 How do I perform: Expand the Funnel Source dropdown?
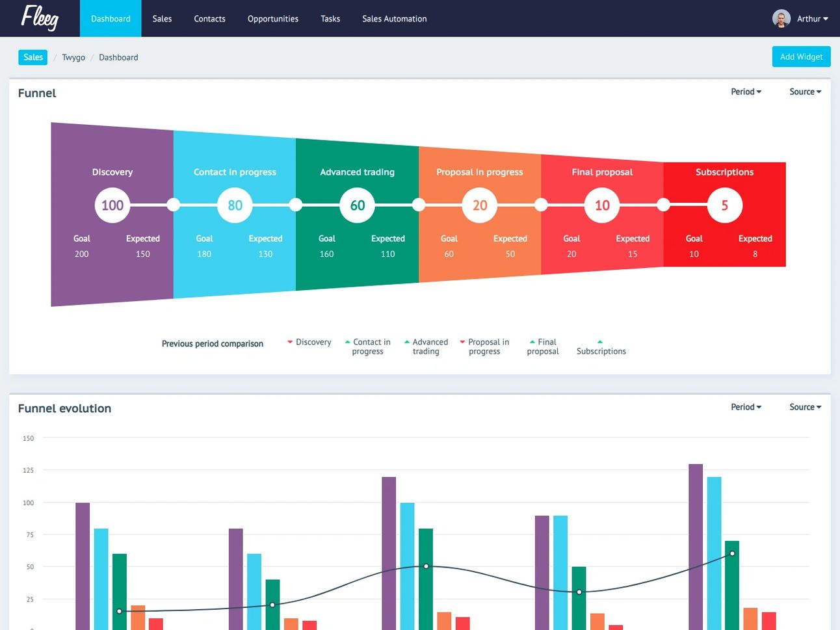805,92
